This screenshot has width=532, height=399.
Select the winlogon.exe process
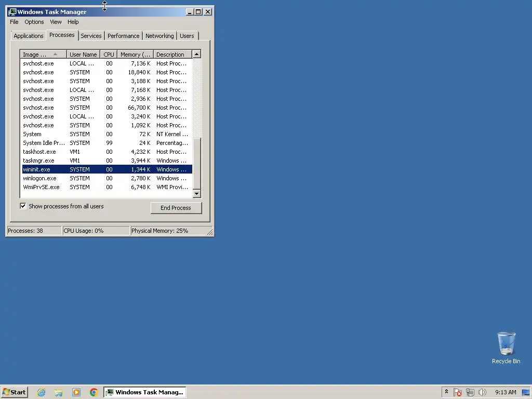[x=107, y=178]
